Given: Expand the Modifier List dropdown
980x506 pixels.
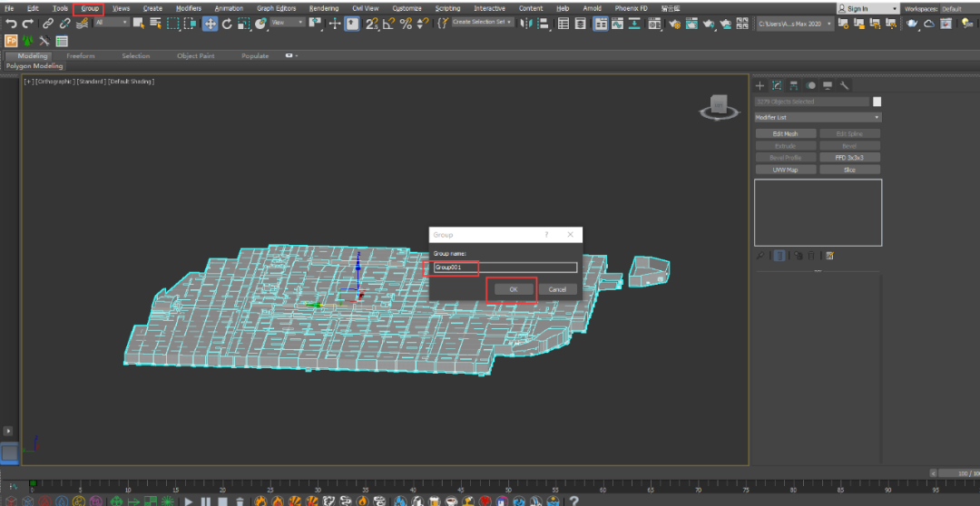Looking at the screenshot, I should click(817, 117).
